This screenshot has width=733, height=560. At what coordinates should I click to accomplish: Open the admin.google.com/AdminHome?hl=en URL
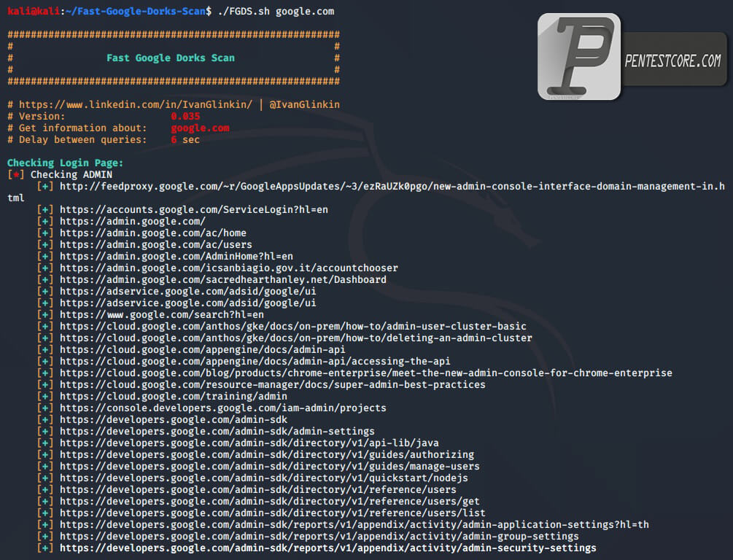click(x=177, y=257)
